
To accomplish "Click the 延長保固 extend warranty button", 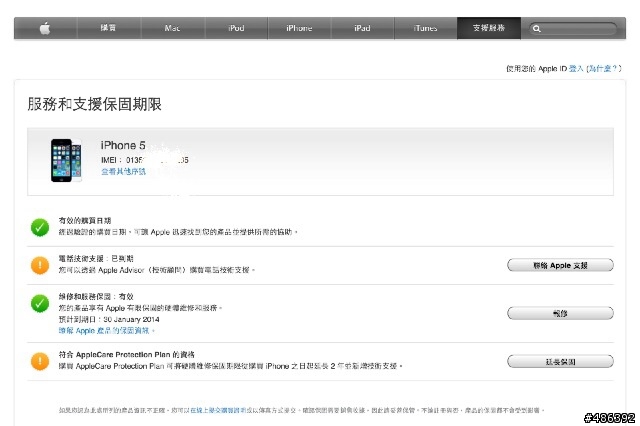I will (560, 362).
